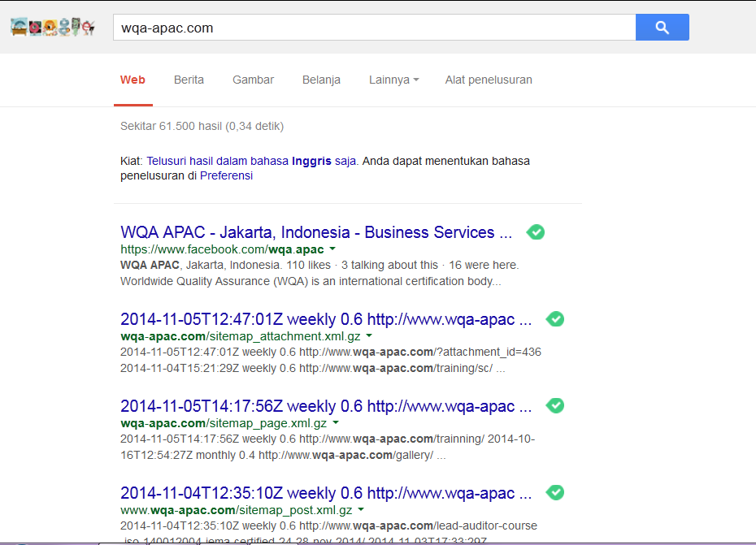The image size is (756, 545).
Task: Expand dropdown arrow after facebook.com/wqa.apac URL
Action: pyautogui.click(x=332, y=249)
